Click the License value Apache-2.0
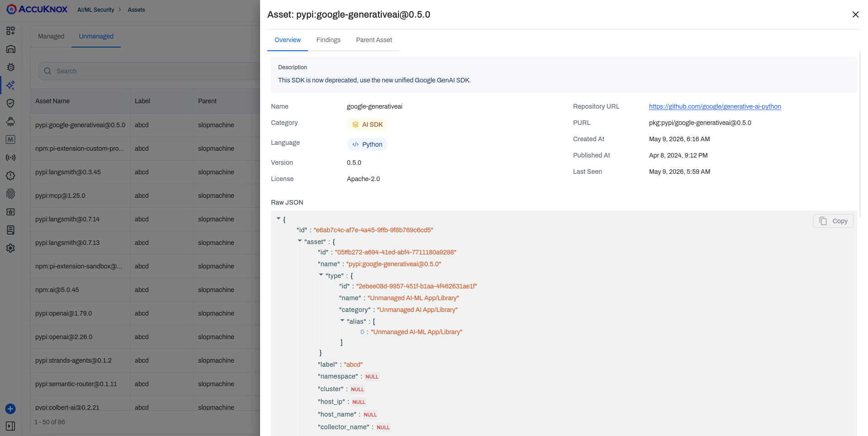This screenshot has width=868, height=436. click(363, 179)
